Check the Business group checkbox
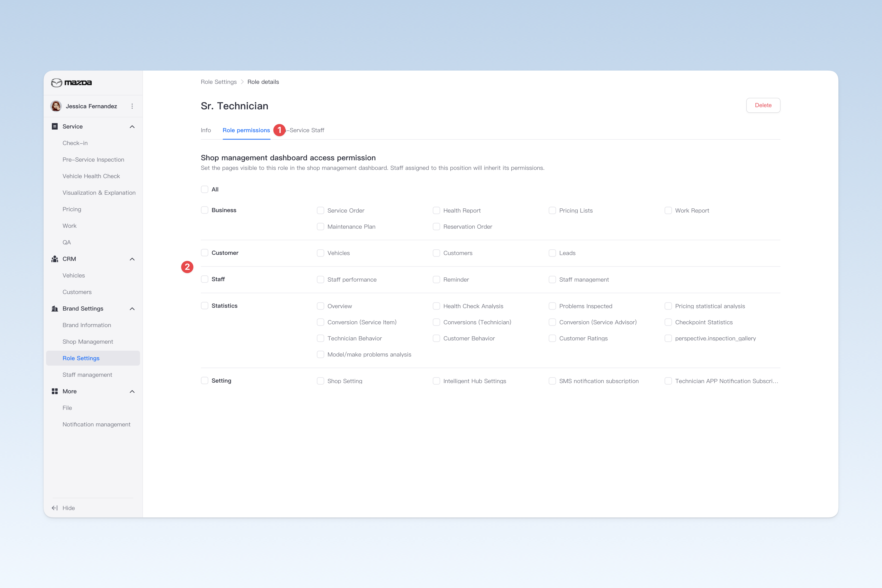Image resolution: width=882 pixels, height=588 pixels. click(204, 210)
